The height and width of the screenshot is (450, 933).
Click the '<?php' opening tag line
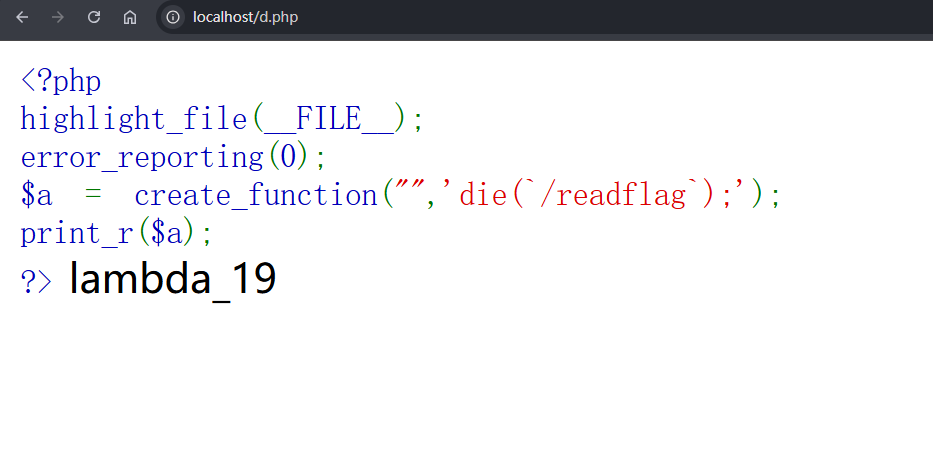click(61, 82)
